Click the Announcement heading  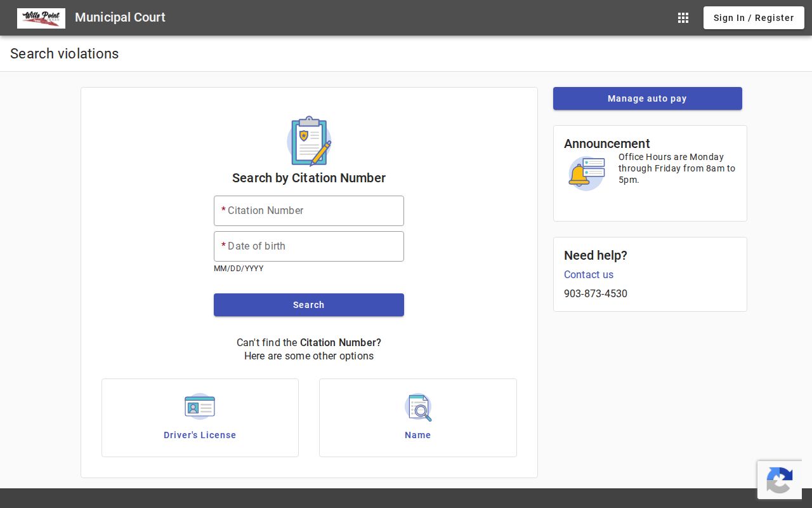(607, 144)
